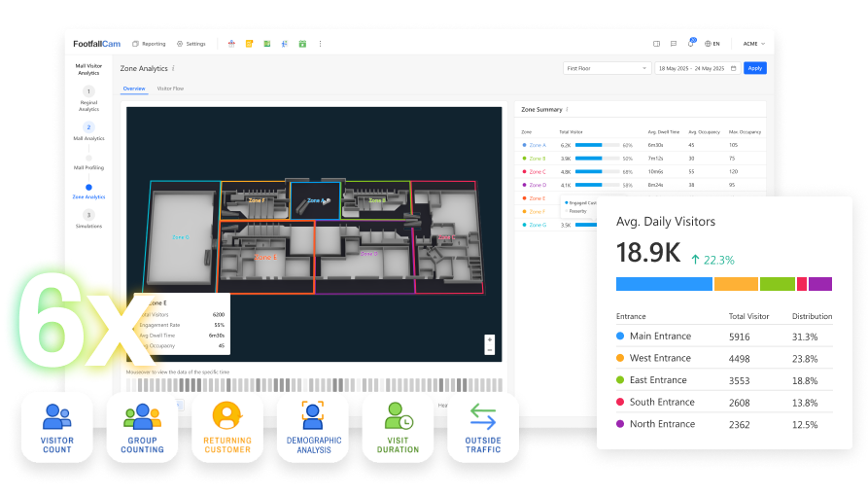
Task: Click orange West Entrance segment of distribution bar
Action: click(x=736, y=284)
